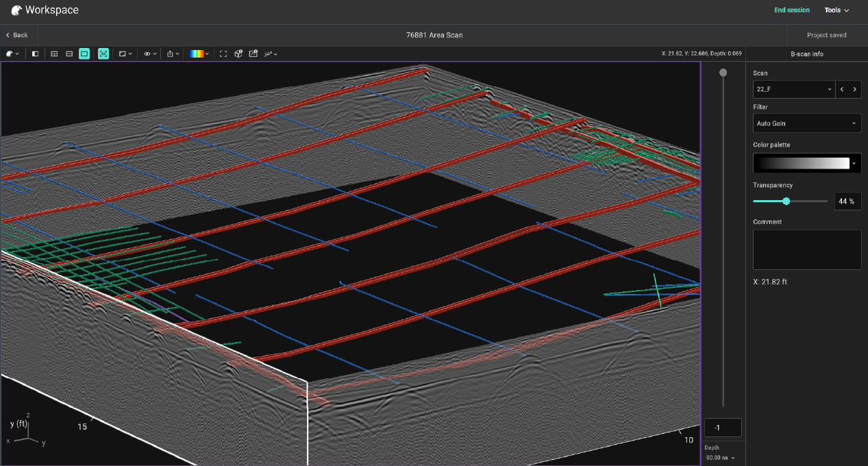This screenshot has width=868, height=466.
Task: Open the Tools menu
Action: (x=836, y=10)
